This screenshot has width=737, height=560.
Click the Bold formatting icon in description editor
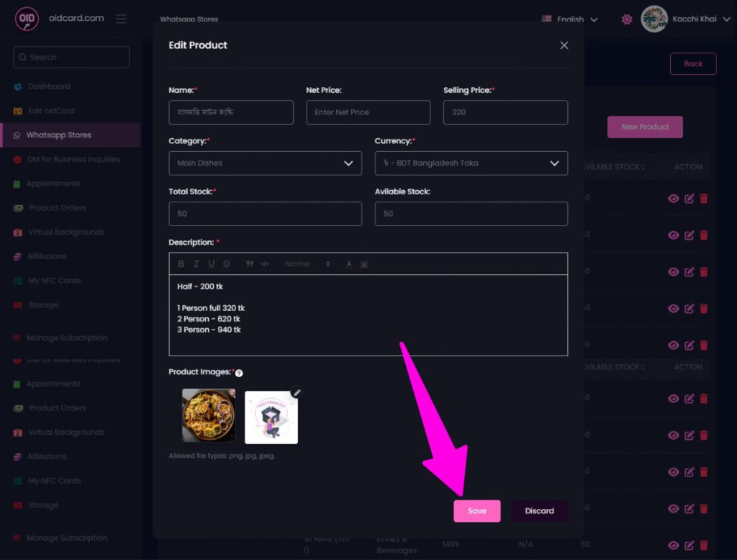click(x=181, y=264)
